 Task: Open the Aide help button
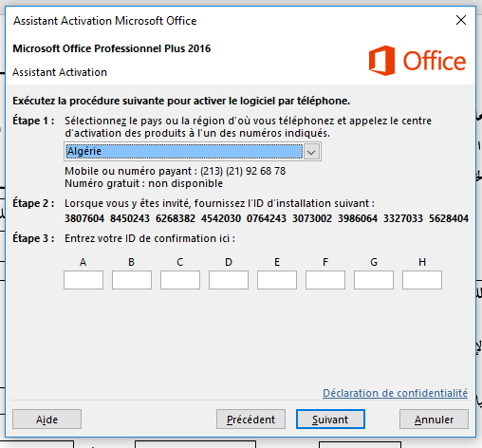coord(46,420)
